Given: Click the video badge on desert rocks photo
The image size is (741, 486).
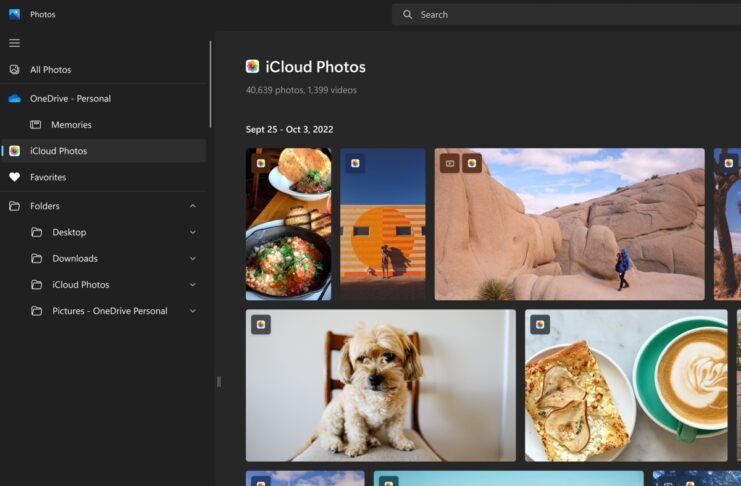Looking at the screenshot, I should pos(450,164).
